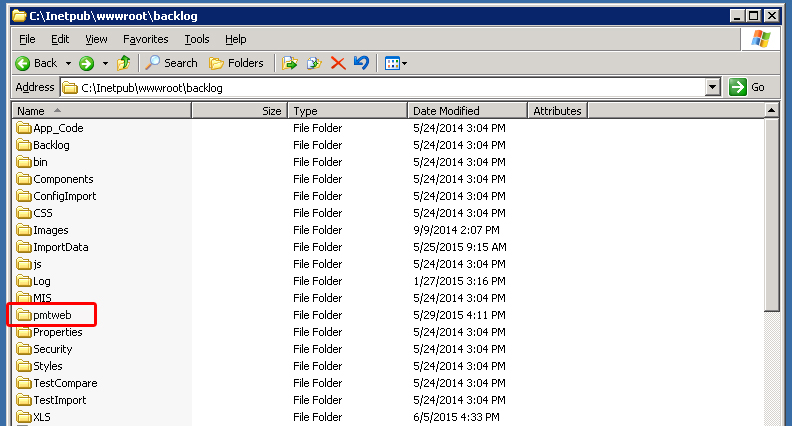Click the Move To toolbar icon
This screenshot has height=426, width=792.
[289, 63]
